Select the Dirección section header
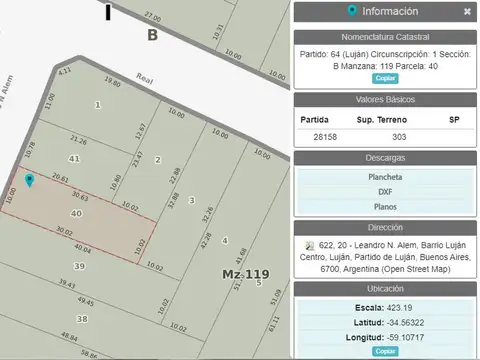 [x=385, y=228]
